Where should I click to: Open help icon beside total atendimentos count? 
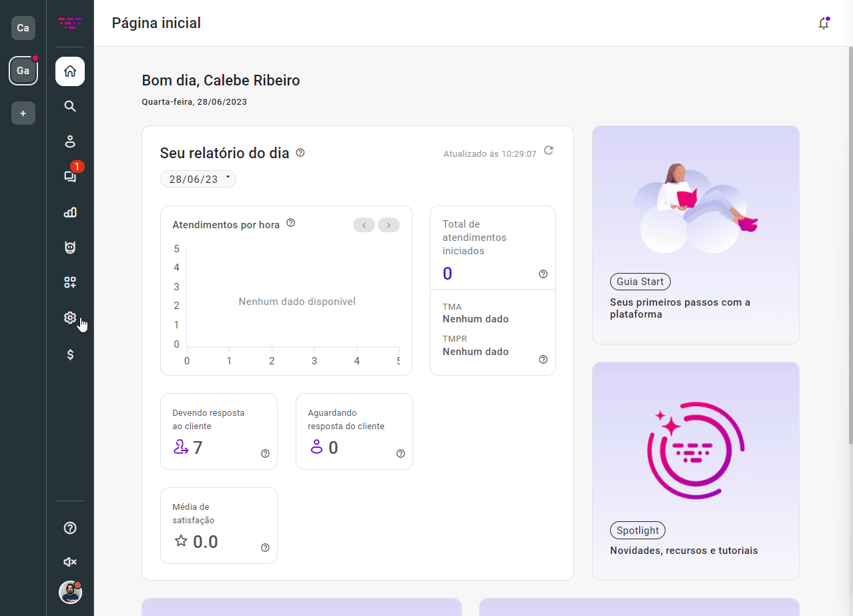click(x=543, y=274)
